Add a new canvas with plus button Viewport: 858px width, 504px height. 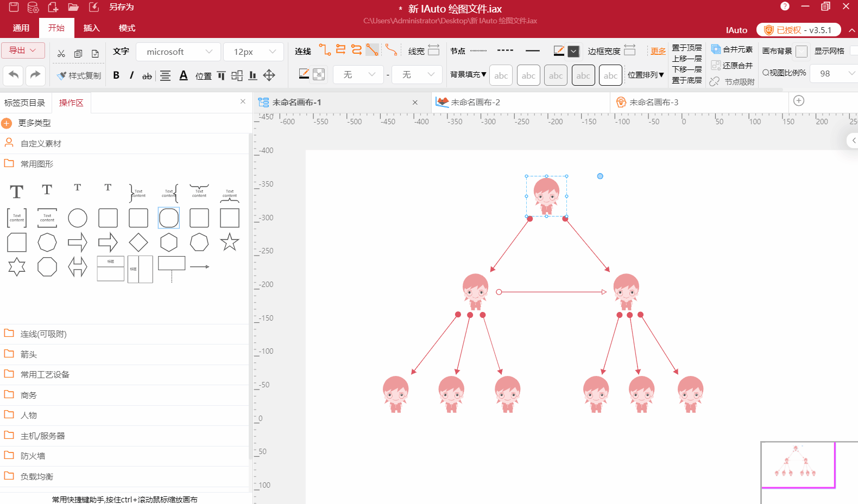pyautogui.click(x=799, y=100)
